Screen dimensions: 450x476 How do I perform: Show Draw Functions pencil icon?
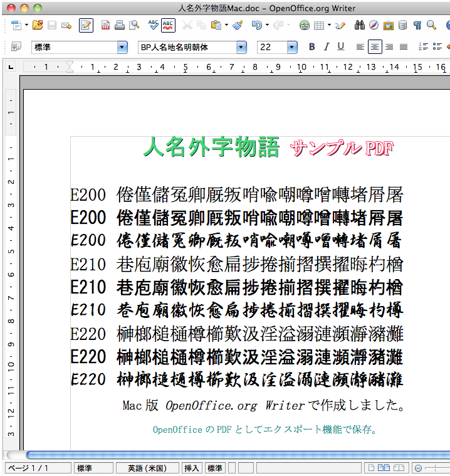[340, 25]
